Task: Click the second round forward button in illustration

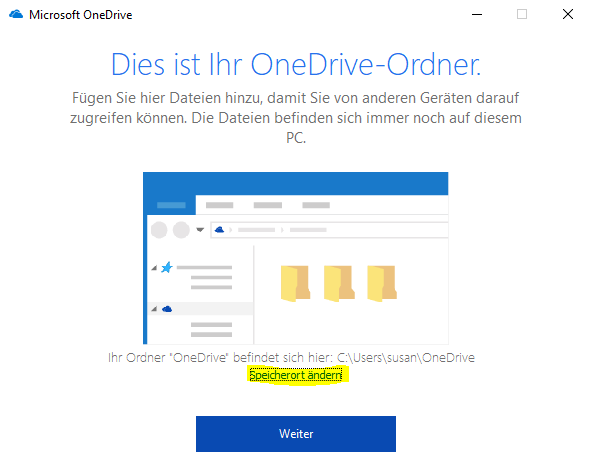Action: [x=181, y=230]
